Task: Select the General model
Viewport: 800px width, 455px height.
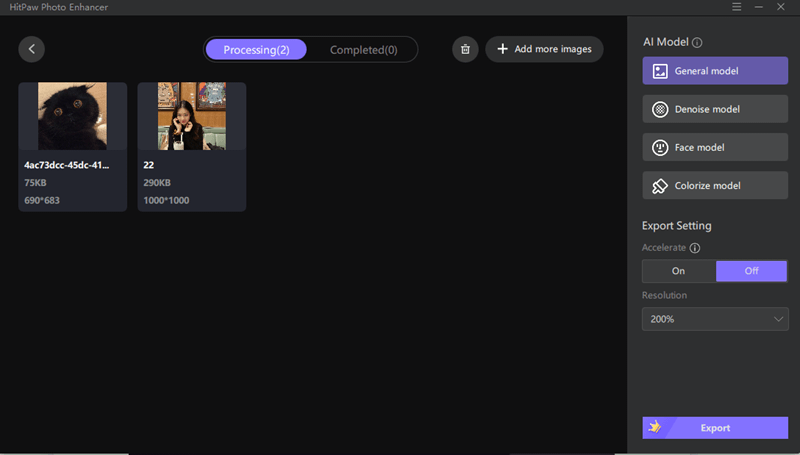Action: click(x=715, y=70)
